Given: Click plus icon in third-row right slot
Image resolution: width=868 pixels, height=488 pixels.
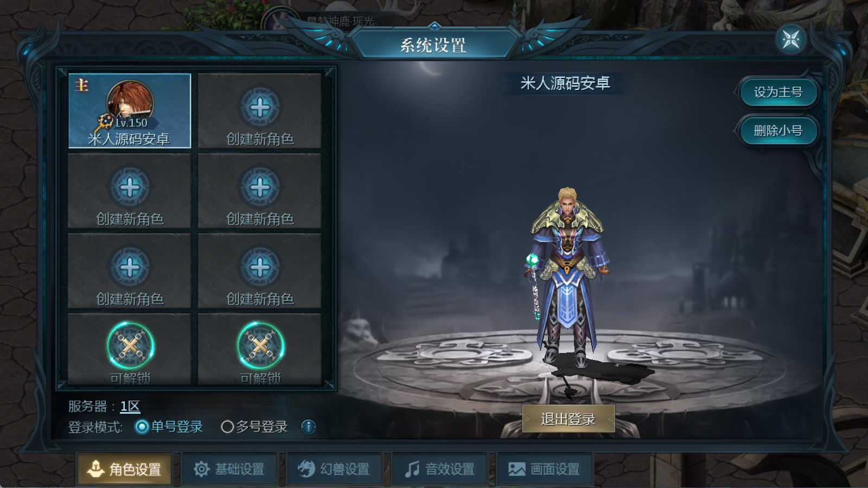Looking at the screenshot, I should [260, 267].
